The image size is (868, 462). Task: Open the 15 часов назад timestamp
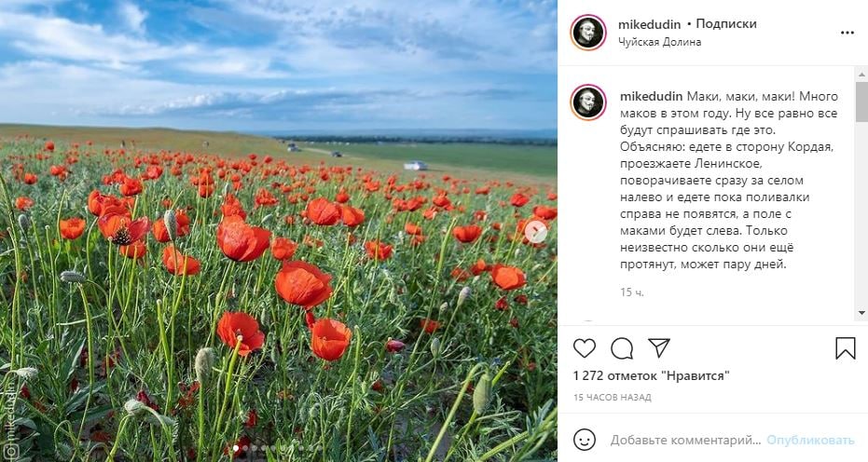point(613,398)
